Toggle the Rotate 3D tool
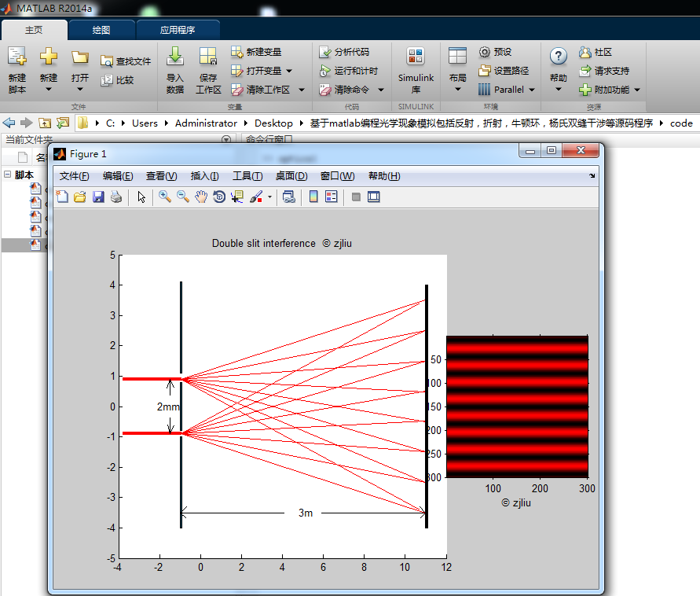Screen dimensions: 700x596 219,197
